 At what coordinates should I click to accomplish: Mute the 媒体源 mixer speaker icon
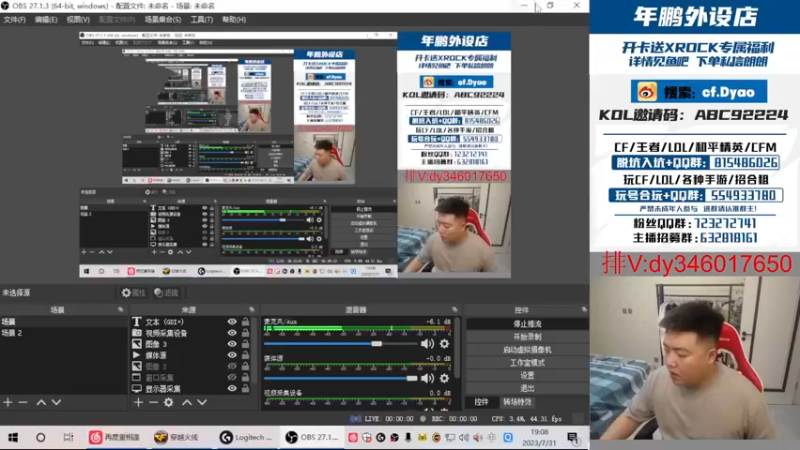(x=427, y=378)
